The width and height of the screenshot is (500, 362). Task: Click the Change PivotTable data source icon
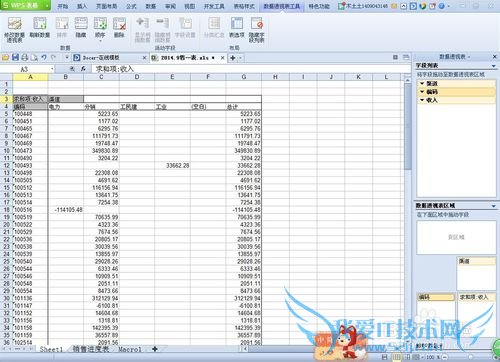(x=14, y=23)
